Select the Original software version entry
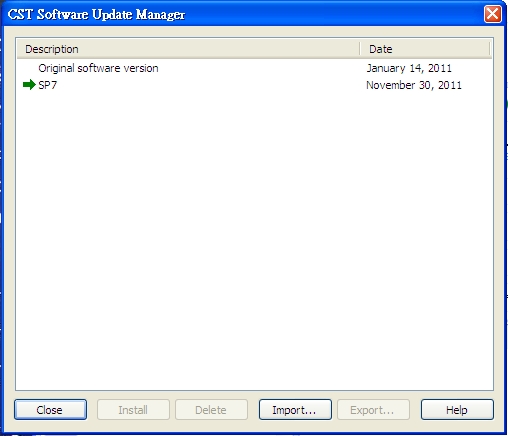This screenshot has width=508, height=436. 98,68
